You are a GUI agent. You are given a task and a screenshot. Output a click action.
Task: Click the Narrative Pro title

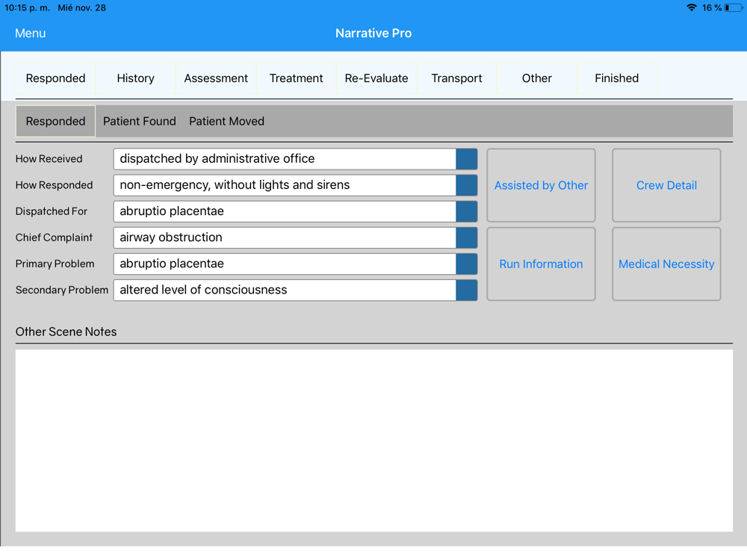tap(373, 34)
